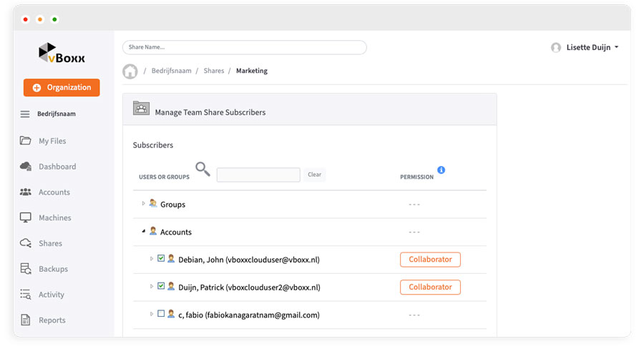Click the Accounts user icon in tree
Viewport: 644px width, 349px height.
(x=153, y=231)
